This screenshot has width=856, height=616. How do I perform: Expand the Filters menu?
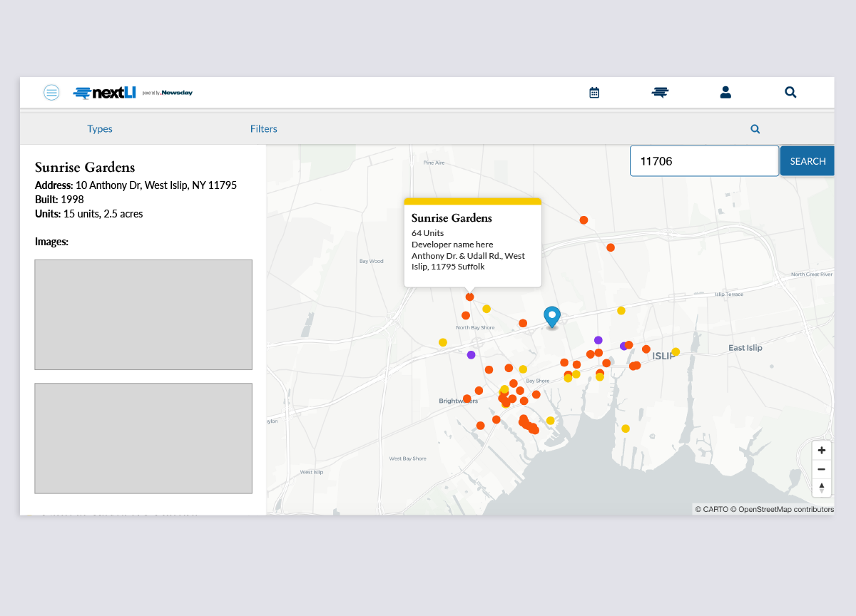263,129
